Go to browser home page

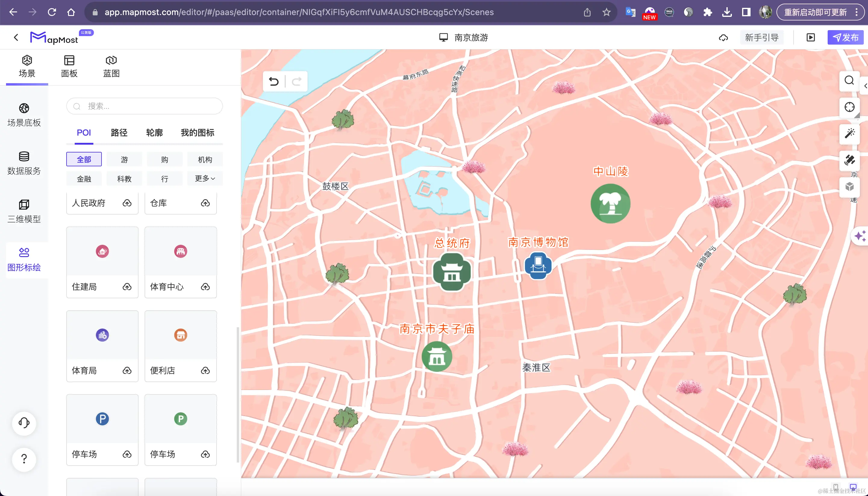(x=71, y=12)
